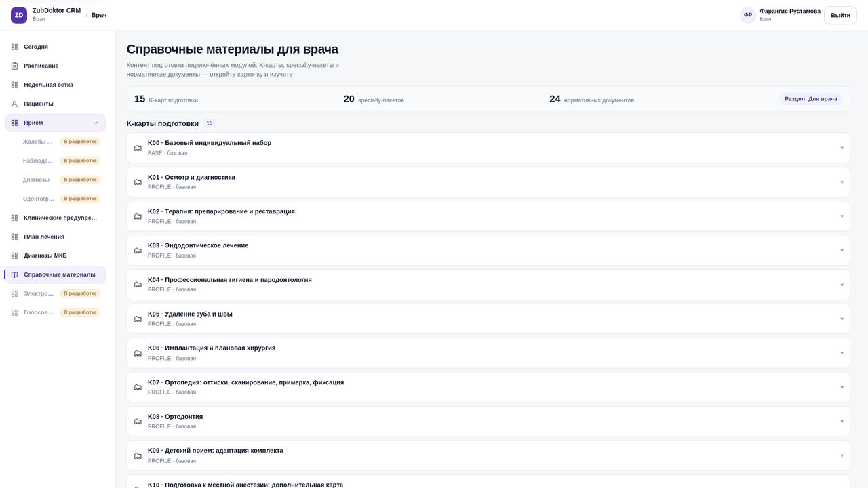Expand the K00 Базовый индивидуальный набор arrow

(x=842, y=148)
